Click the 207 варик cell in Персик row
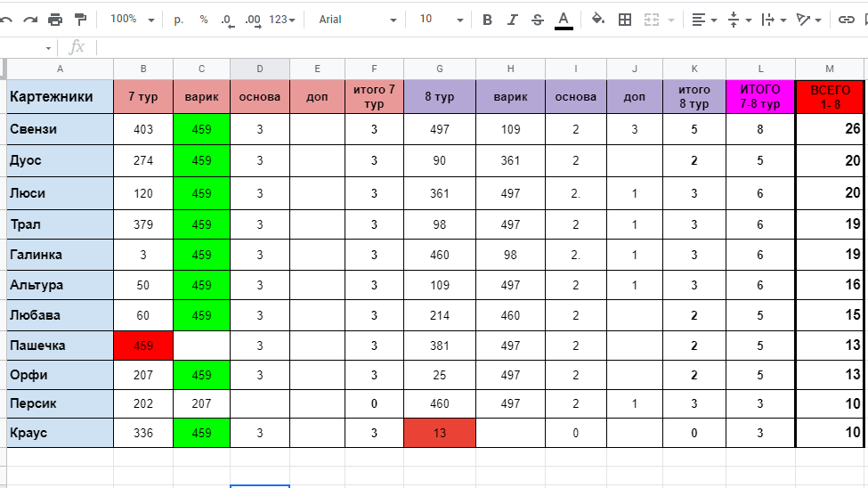868x488 pixels. 201,403
